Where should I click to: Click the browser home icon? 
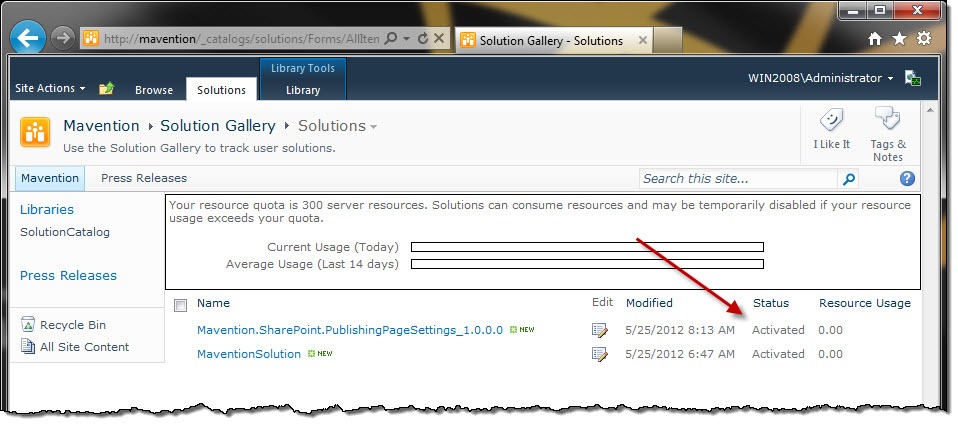pyautogui.click(x=875, y=38)
